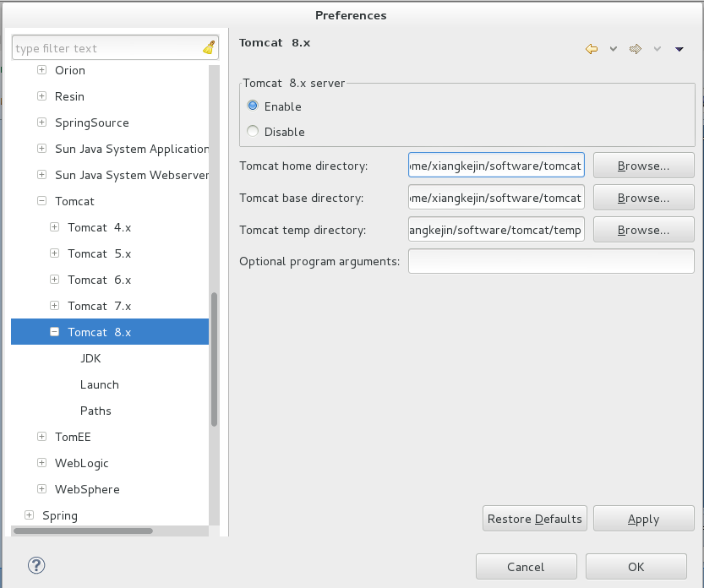Viewport: 704px width, 588px height.
Task: Go forward using the right arrow icon
Action: pos(636,49)
